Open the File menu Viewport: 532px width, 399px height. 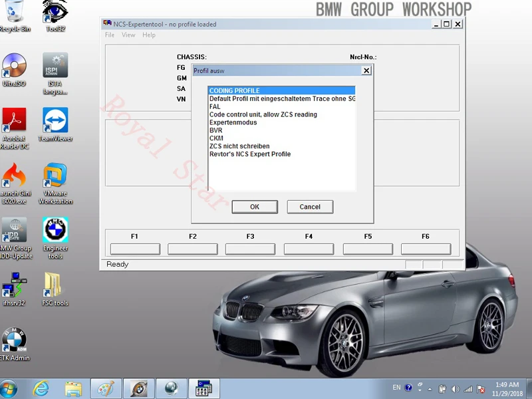click(110, 35)
